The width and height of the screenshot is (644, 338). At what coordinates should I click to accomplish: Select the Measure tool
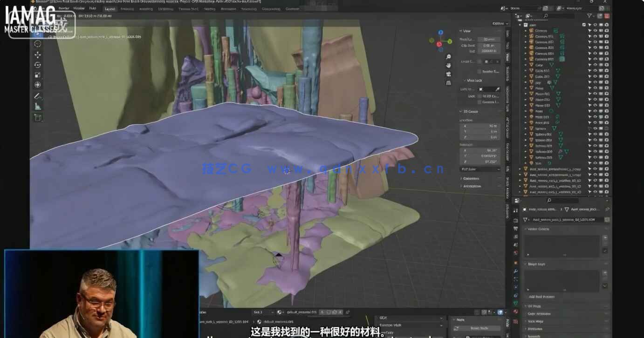[x=38, y=107]
